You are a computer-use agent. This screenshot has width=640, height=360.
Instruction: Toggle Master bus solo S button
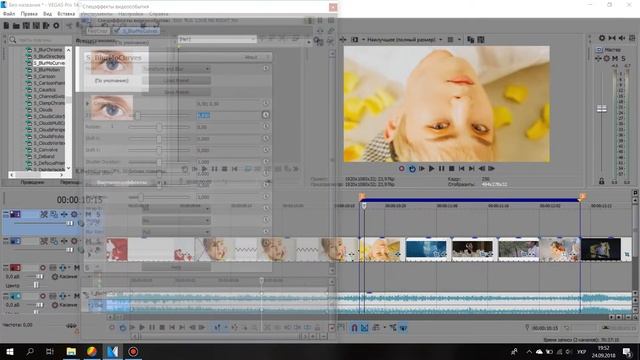coord(623,58)
